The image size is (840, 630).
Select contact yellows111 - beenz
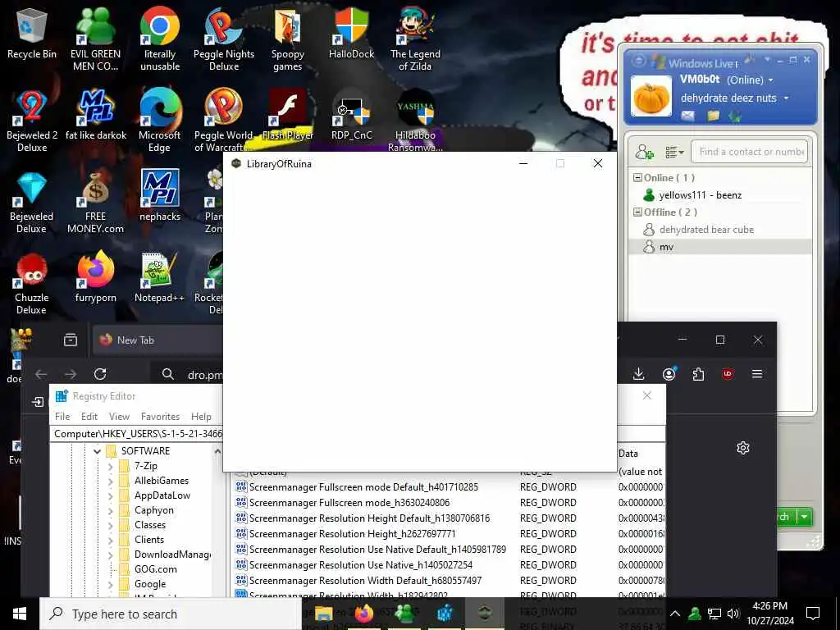click(x=720, y=195)
